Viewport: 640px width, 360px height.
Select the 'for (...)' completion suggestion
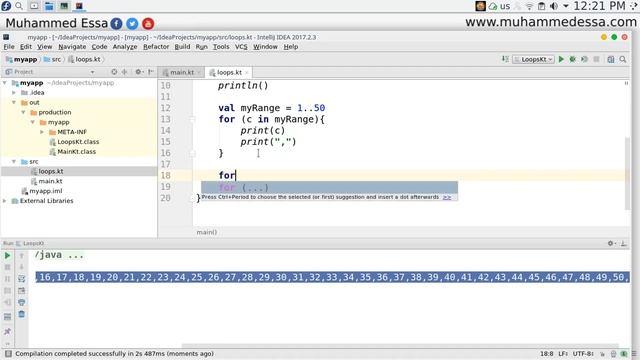(329, 187)
